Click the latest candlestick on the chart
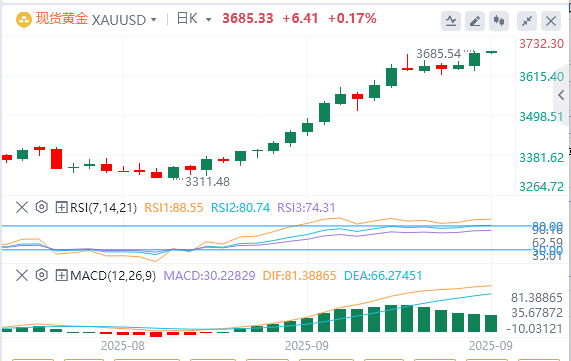Screen dimensions: 571x361 492,52
